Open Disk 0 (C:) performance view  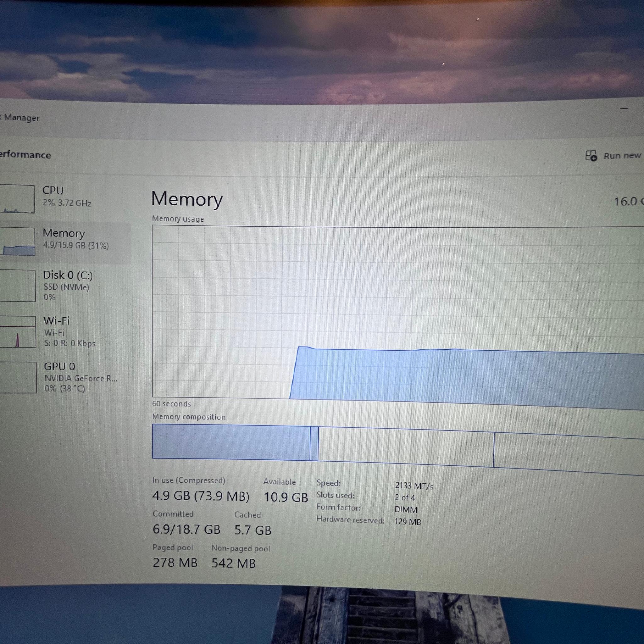pos(65,286)
